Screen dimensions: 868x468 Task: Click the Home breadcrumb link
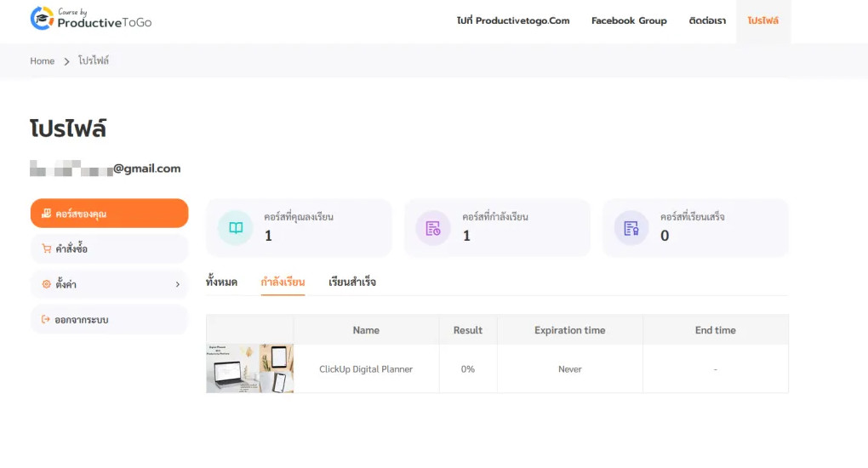[x=42, y=61]
